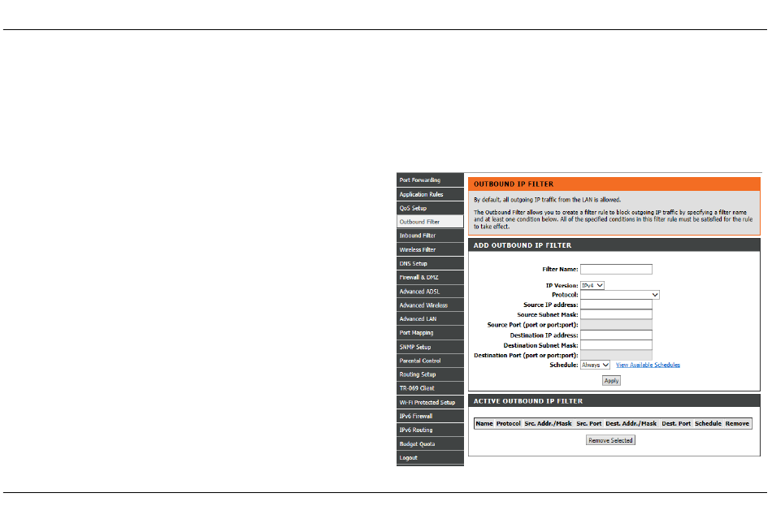The height and width of the screenshot is (532, 772).
Task: Click the Src. Addr./Mask column header
Action: [x=548, y=424]
